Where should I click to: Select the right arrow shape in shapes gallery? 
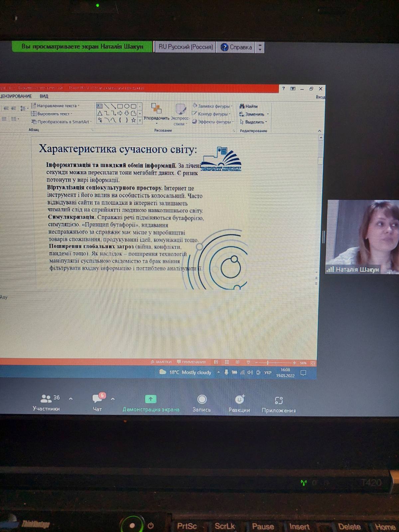click(x=120, y=113)
